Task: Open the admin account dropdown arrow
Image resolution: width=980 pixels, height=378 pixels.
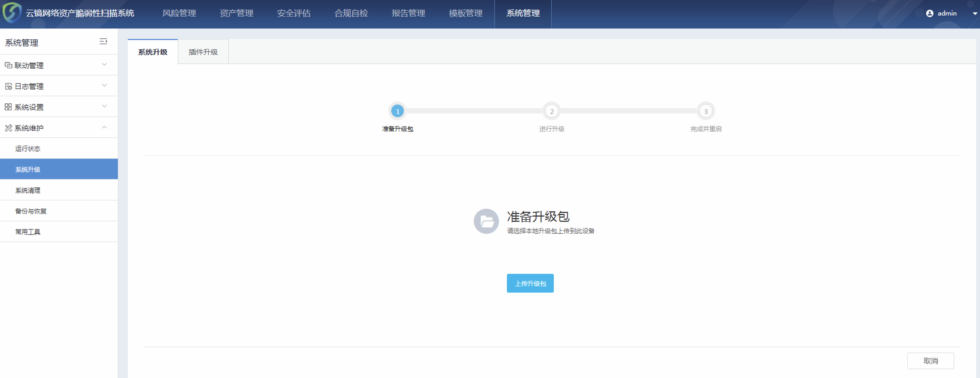Action: pos(975,13)
